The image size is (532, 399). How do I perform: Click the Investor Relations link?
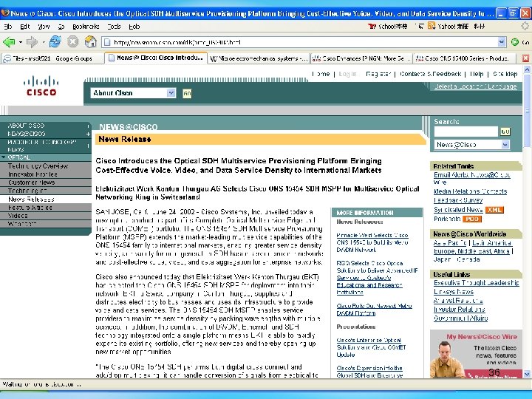click(x=460, y=310)
